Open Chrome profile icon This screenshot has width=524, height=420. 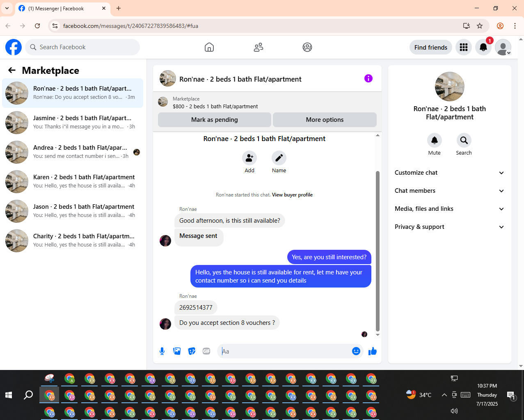coord(500,26)
